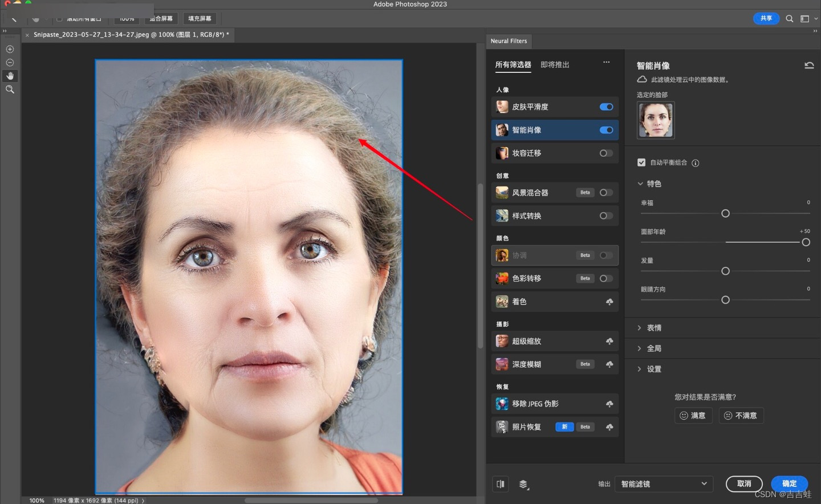This screenshot has width=821, height=504.
Task: Download the 照片恢复 filter from cloud
Action: pyautogui.click(x=609, y=427)
